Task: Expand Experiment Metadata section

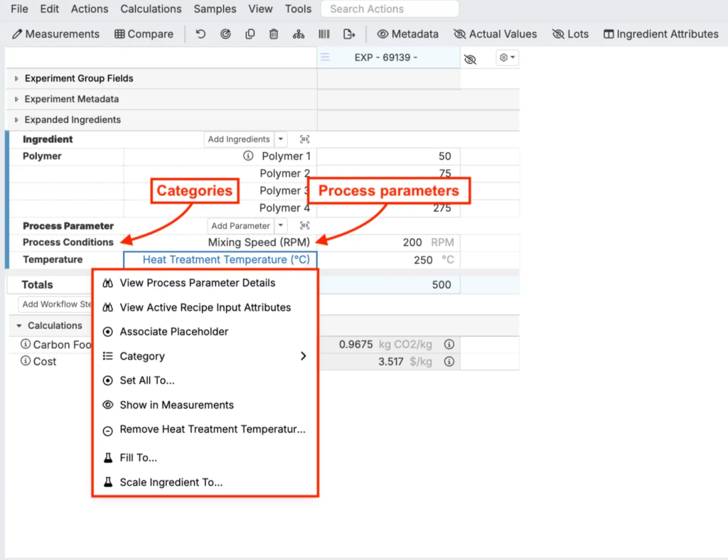Action: 17,99
